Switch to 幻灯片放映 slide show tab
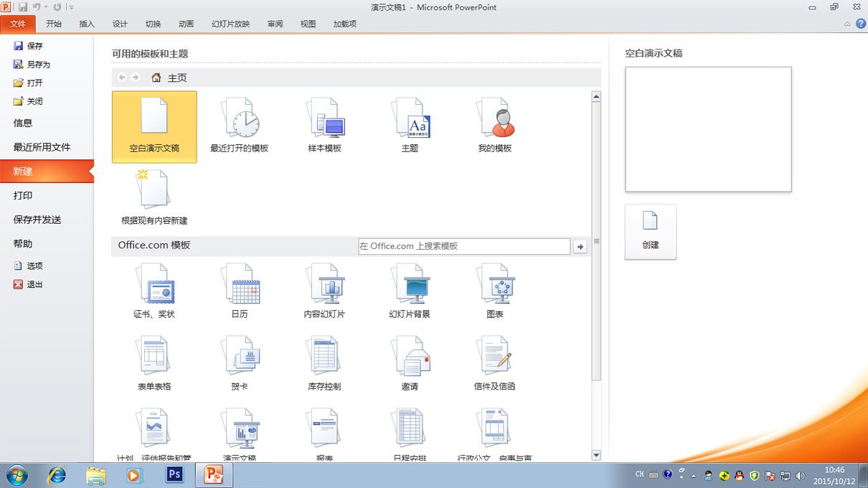Screen dimensions: 868x488 click(231, 24)
